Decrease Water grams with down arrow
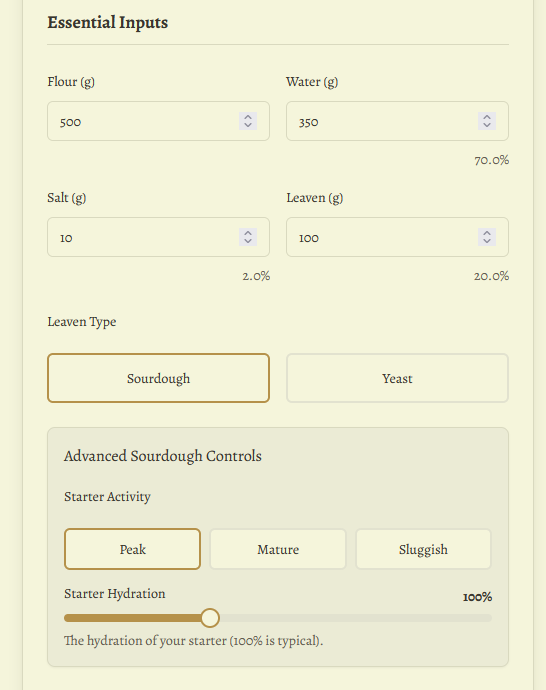The image size is (546, 690). tap(487, 125)
